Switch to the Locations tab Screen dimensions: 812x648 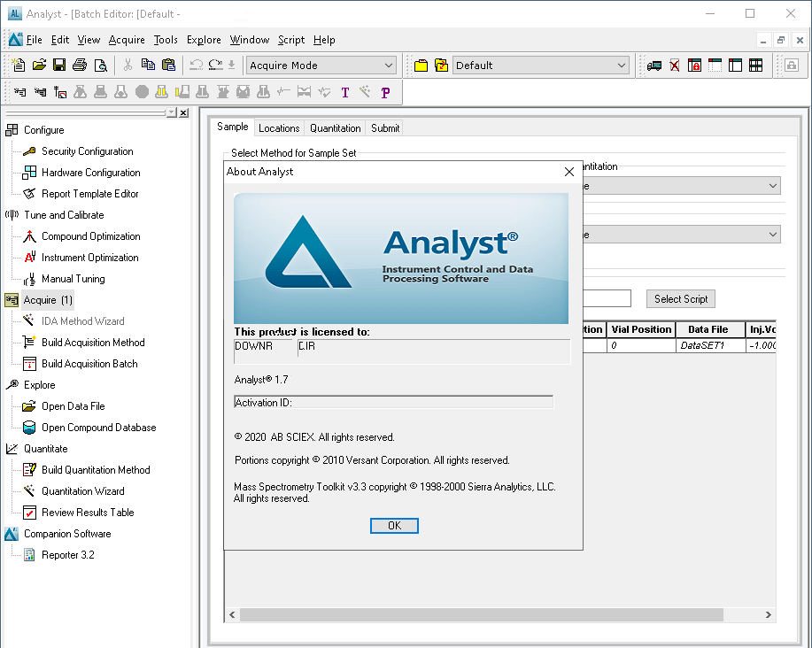(x=279, y=128)
